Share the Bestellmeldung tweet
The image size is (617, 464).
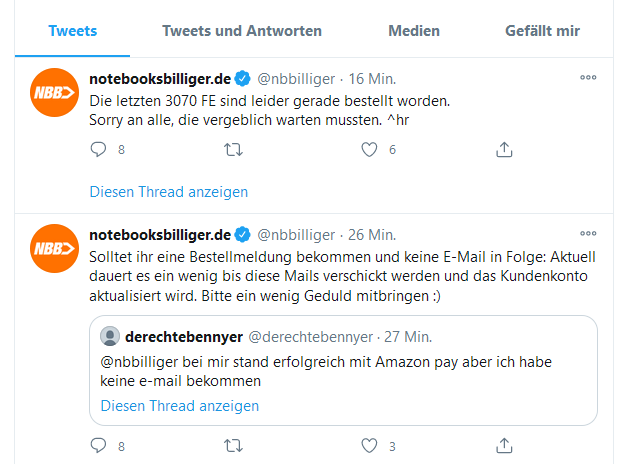pyautogui.click(x=505, y=446)
